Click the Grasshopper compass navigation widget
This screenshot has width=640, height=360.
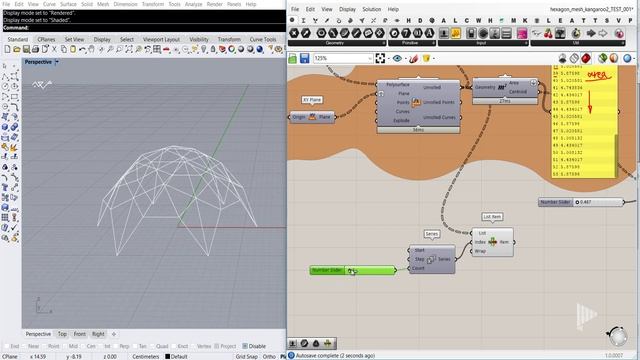(x=617, y=336)
